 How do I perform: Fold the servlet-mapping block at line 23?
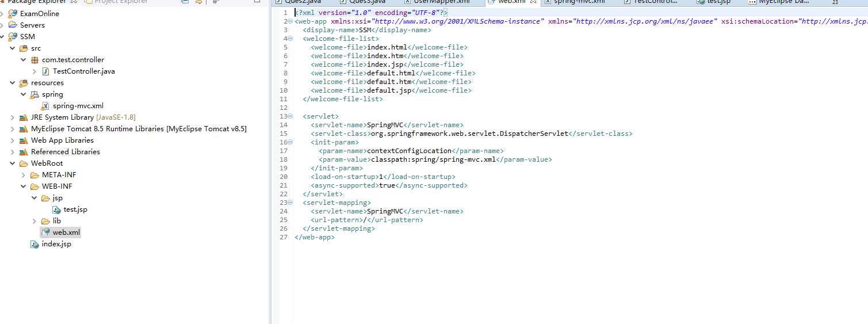[x=290, y=203]
